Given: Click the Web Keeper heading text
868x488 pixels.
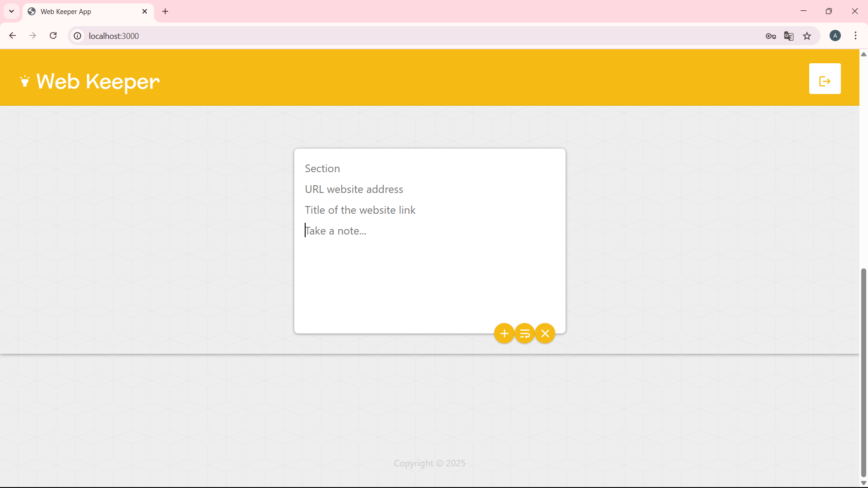Looking at the screenshot, I should (98, 82).
